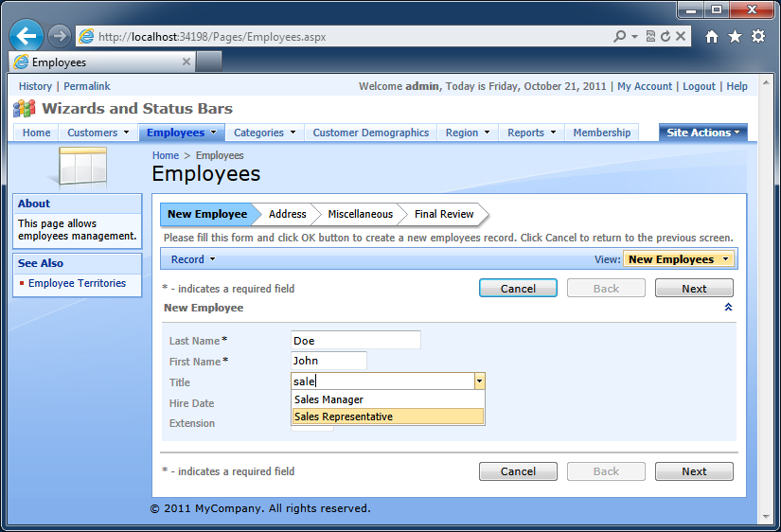
Task: Go to the Home menu item
Action: [36, 133]
